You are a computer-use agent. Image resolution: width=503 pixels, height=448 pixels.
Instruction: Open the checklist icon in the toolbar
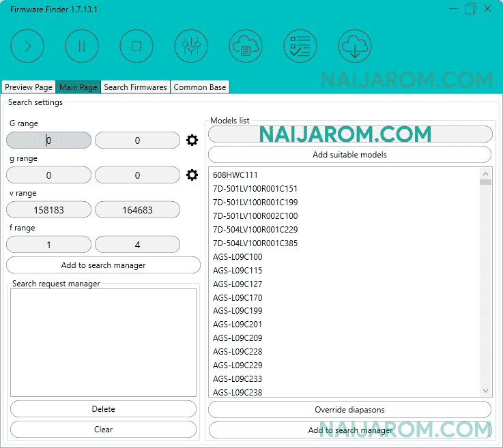point(300,46)
